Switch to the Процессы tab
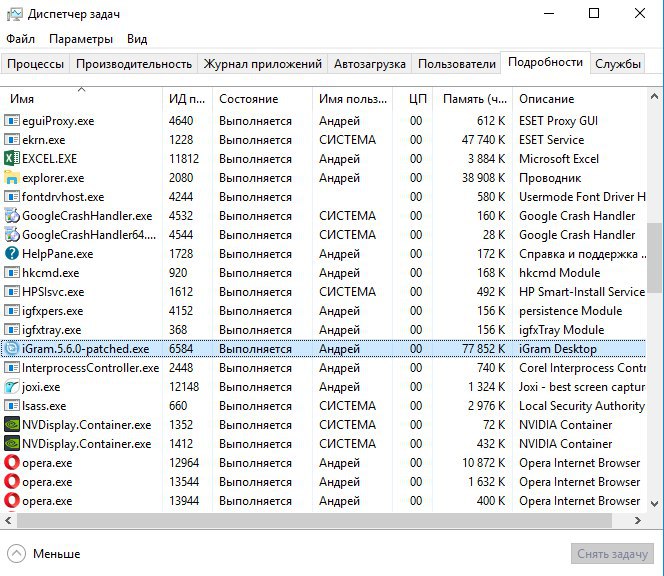Viewport: 664px width, 576px height. (x=36, y=64)
